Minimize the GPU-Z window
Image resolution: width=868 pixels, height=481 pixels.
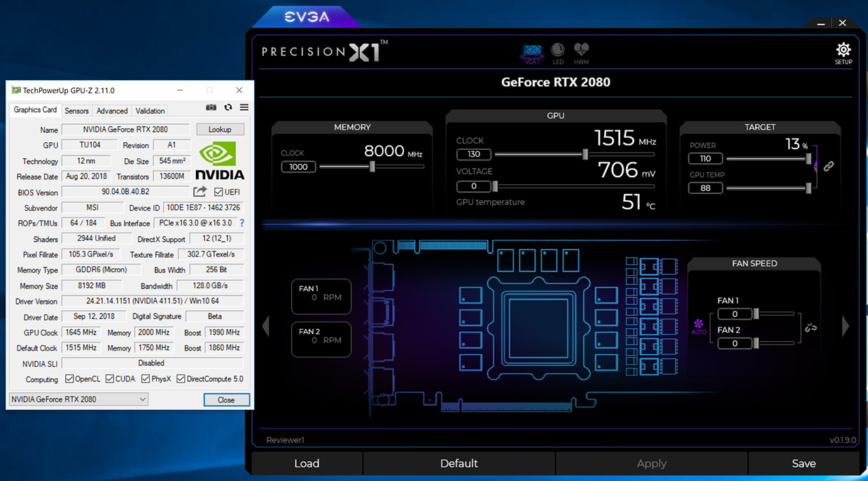[x=180, y=90]
